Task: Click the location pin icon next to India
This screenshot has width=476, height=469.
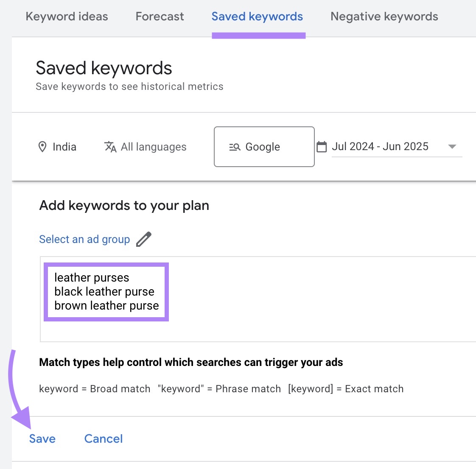Action: coord(42,146)
